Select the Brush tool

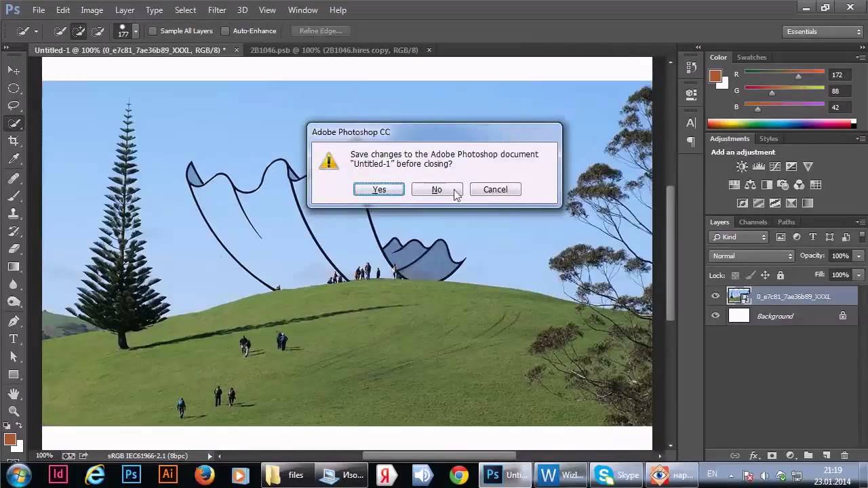[x=14, y=196]
